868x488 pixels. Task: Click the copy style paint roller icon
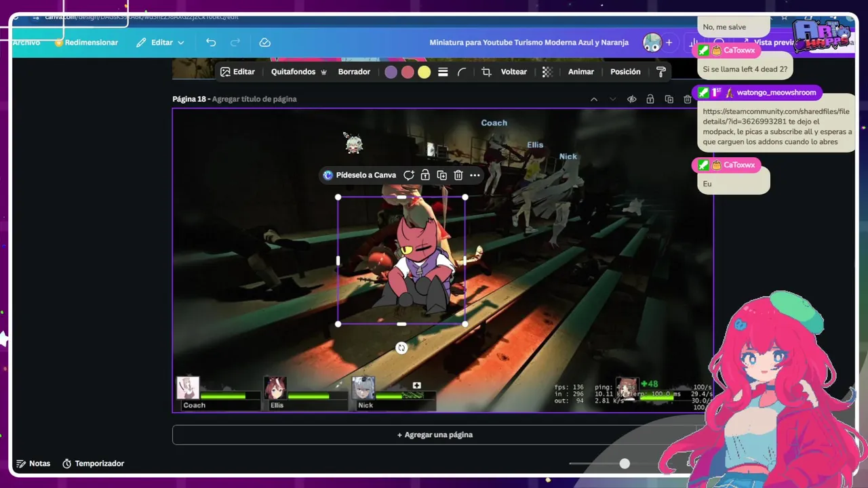(x=661, y=72)
